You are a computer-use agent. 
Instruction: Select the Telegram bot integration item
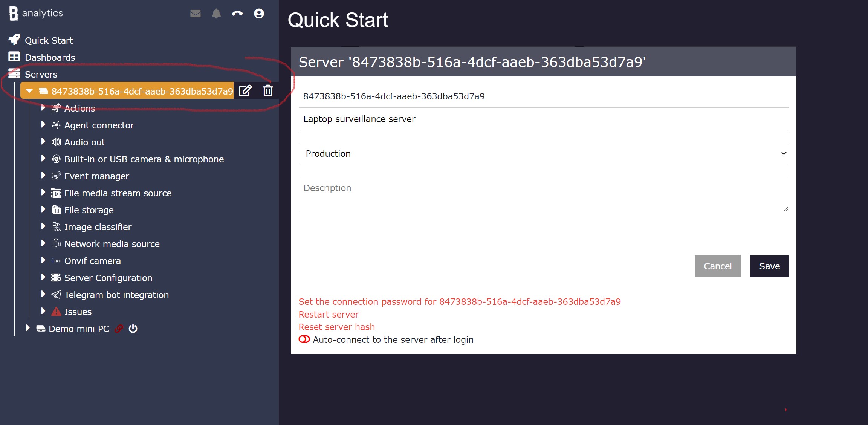point(116,295)
